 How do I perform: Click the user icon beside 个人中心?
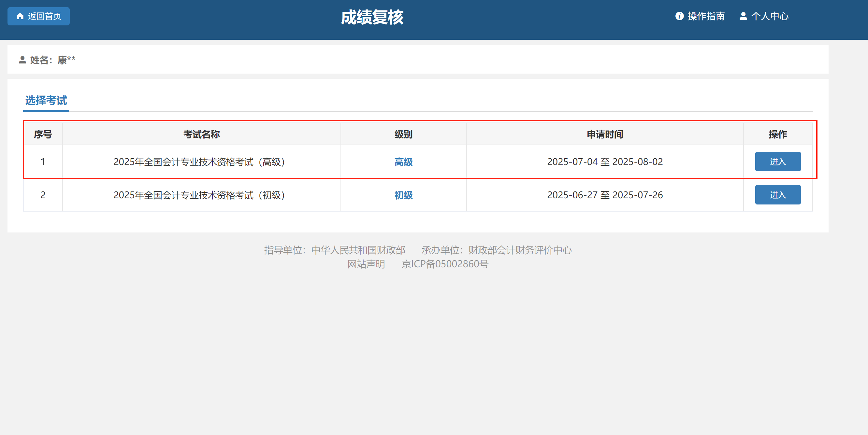click(x=743, y=16)
